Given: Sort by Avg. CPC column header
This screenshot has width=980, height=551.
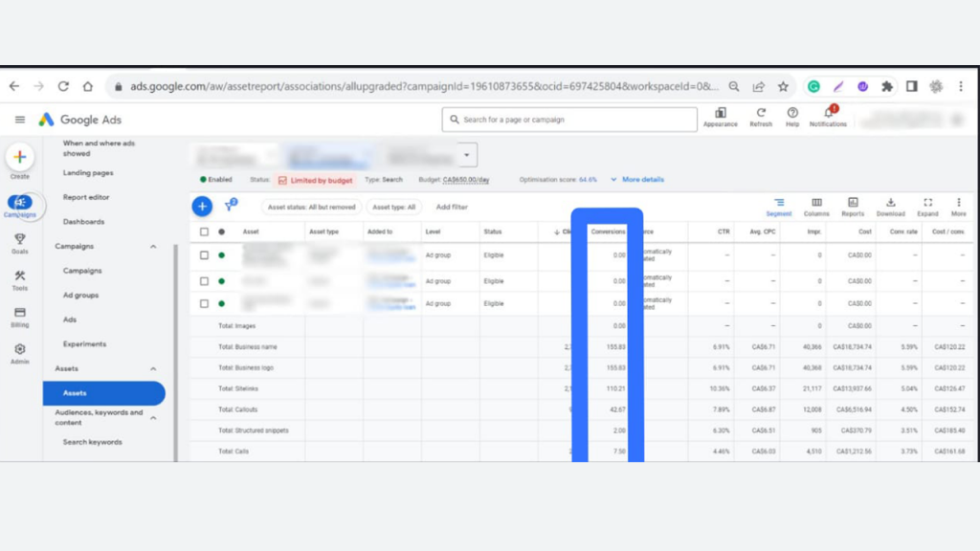Looking at the screenshot, I should [x=763, y=231].
